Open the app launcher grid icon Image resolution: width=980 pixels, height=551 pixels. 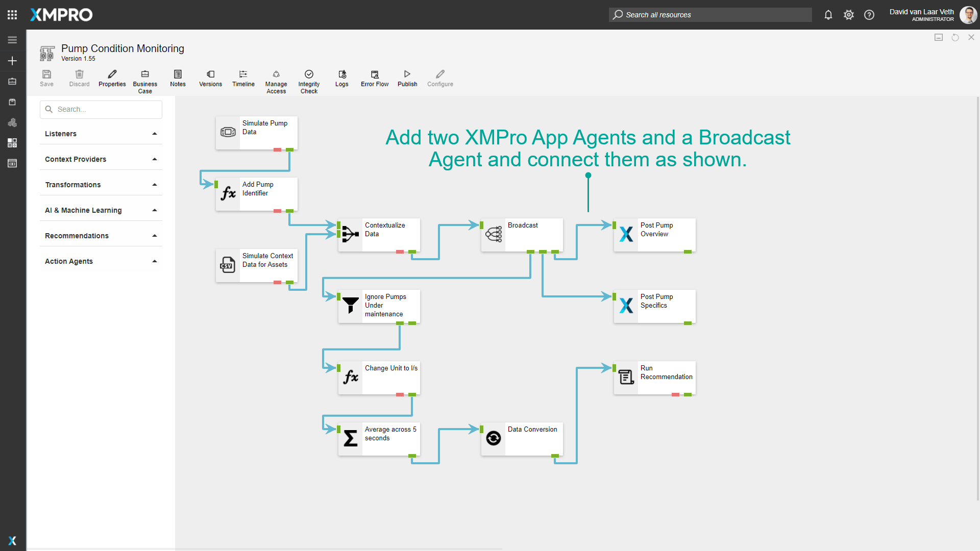[12, 15]
